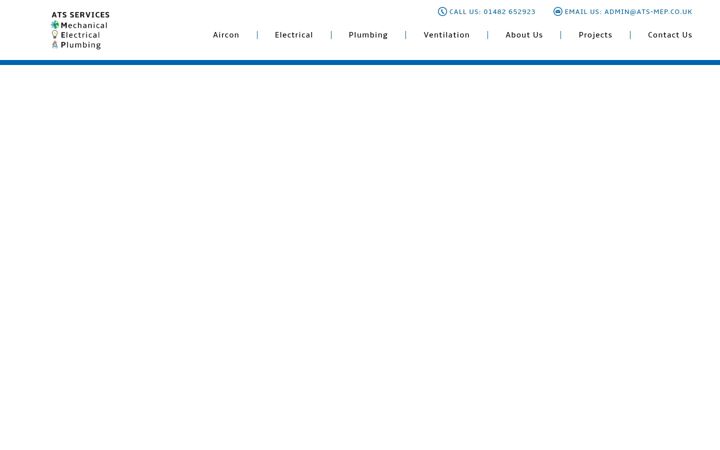Click the word Mechanical in the logo

pos(84,25)
